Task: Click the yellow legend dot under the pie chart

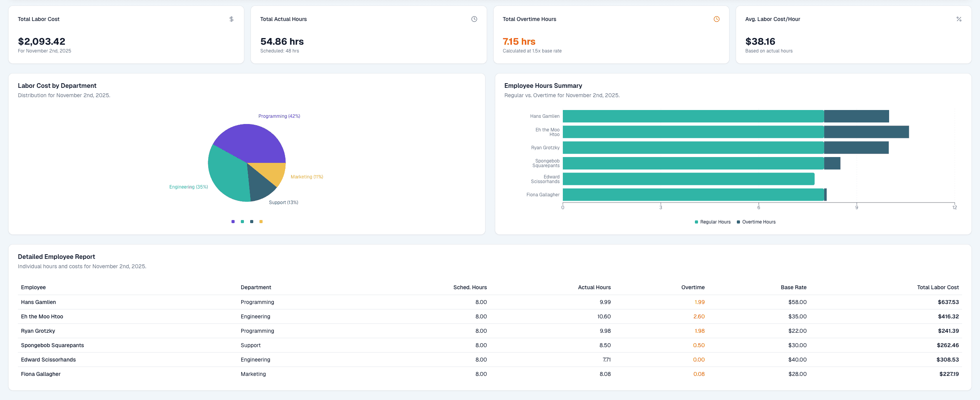Action: click(261, 222)
